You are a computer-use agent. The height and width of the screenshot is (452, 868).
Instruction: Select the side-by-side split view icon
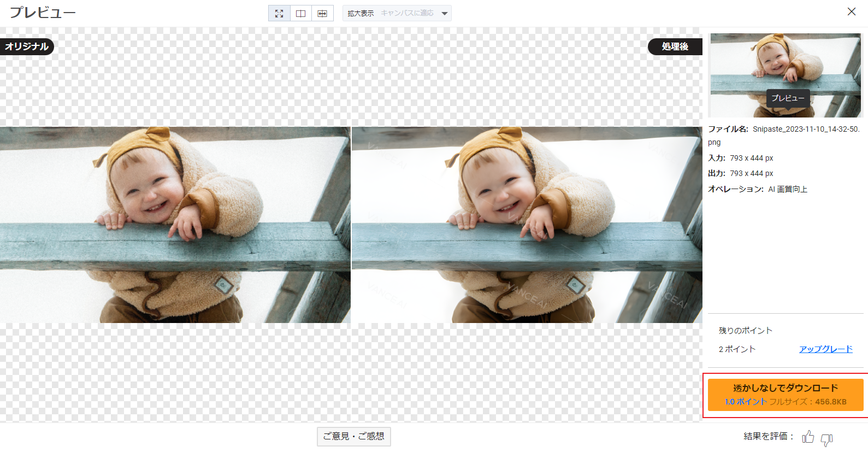pos(300,14)
